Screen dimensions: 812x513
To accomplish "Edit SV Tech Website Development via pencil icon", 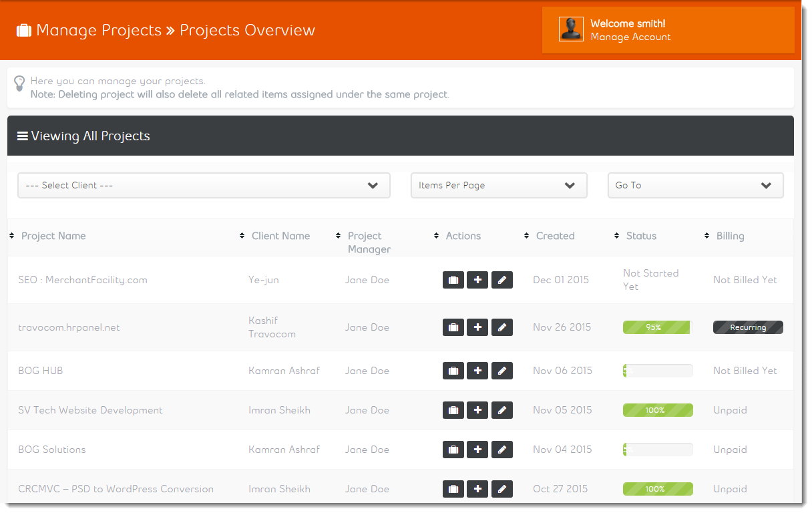I will (502, 410).
